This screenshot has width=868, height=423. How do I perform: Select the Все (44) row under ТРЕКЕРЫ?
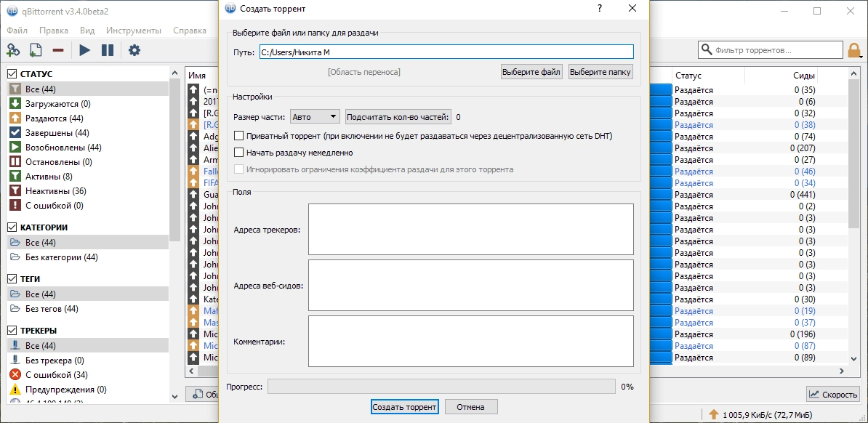tap(87, 345)
